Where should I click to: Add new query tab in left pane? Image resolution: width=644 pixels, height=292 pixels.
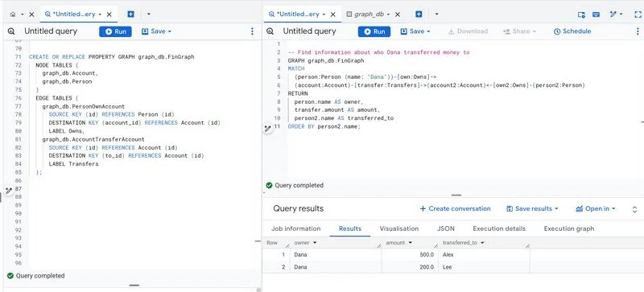(x=130, y=14)
